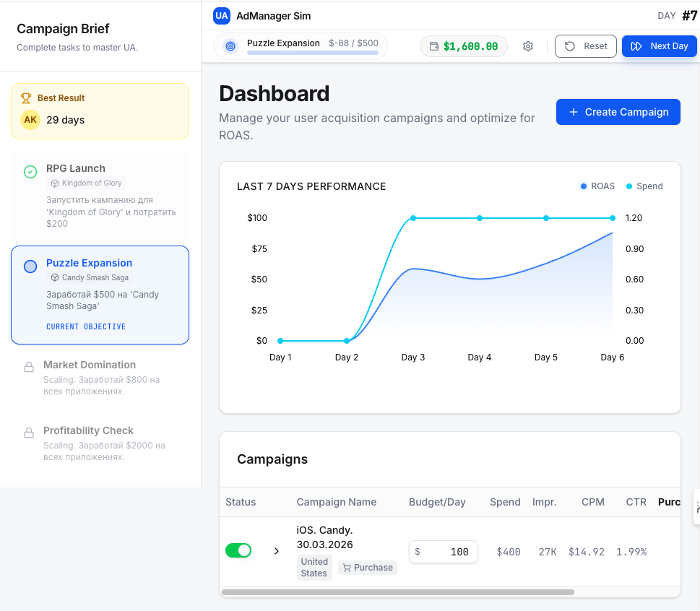Viewport: 700px width, 611px height.
Task: Toggle the ROAS series in chart legend
Action: click(x=597, y=186)
